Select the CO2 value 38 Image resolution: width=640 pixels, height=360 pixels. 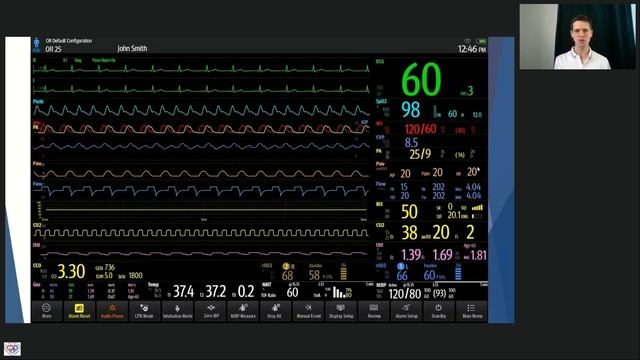[409, 233]
